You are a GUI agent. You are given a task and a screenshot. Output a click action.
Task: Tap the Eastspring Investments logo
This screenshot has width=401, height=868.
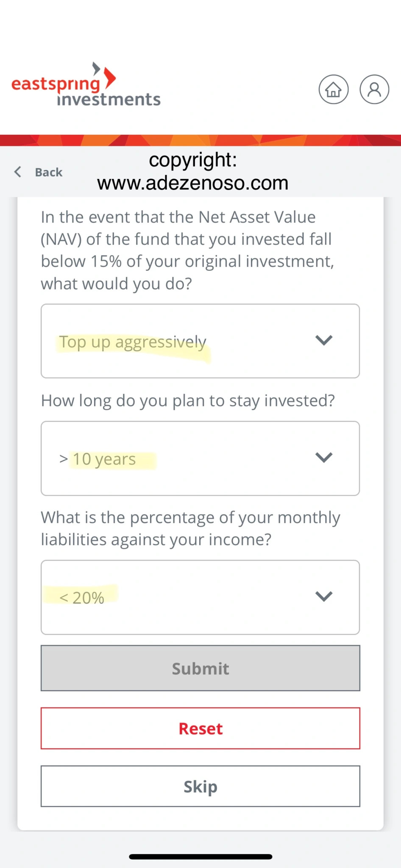point(86,84)
